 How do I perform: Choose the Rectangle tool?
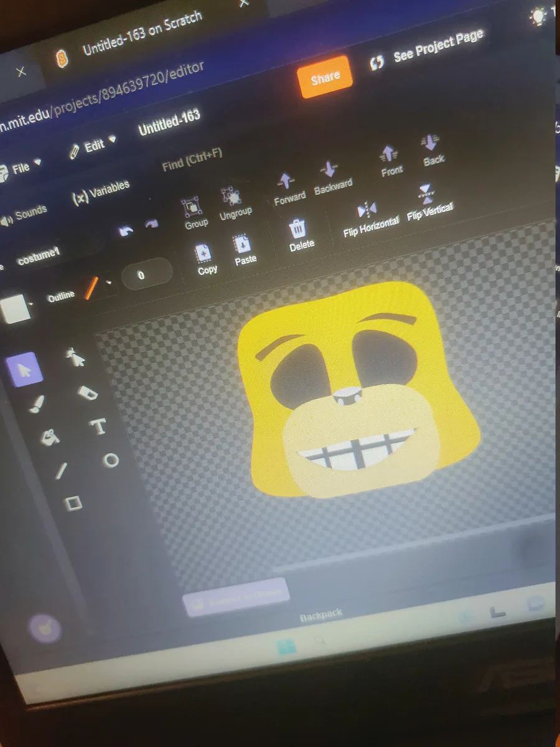(74, 502)
